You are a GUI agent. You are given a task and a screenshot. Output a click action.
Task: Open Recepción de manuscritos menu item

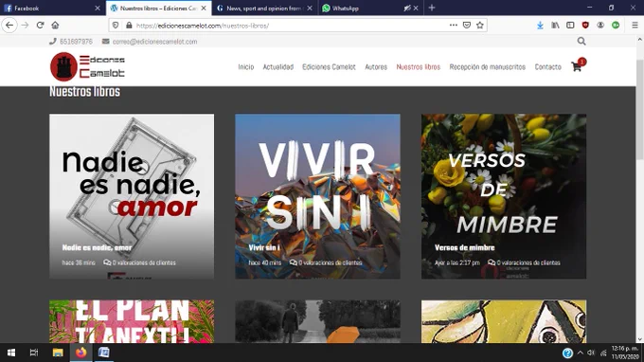click(x=487, y=67)
